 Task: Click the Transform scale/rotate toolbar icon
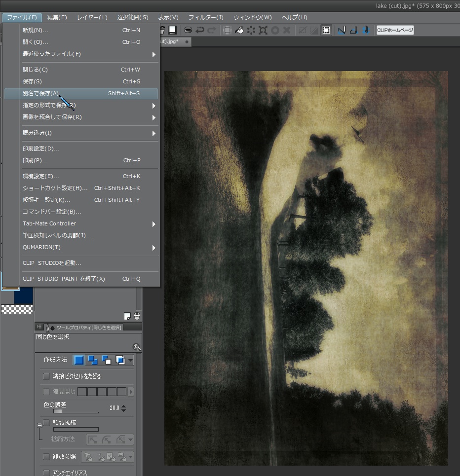263,30
